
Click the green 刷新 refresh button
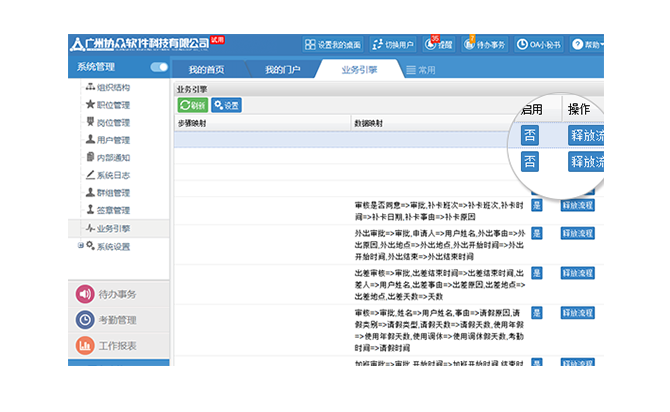(193, 105)
